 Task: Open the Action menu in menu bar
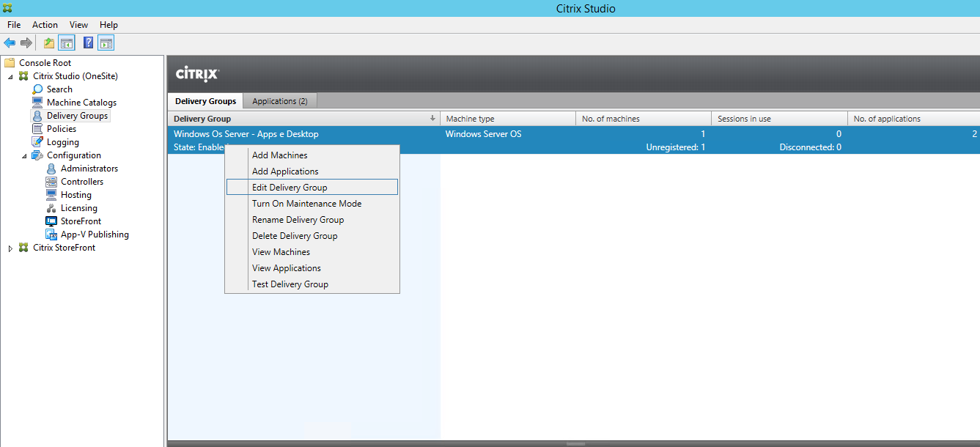[x=45, y=25]
